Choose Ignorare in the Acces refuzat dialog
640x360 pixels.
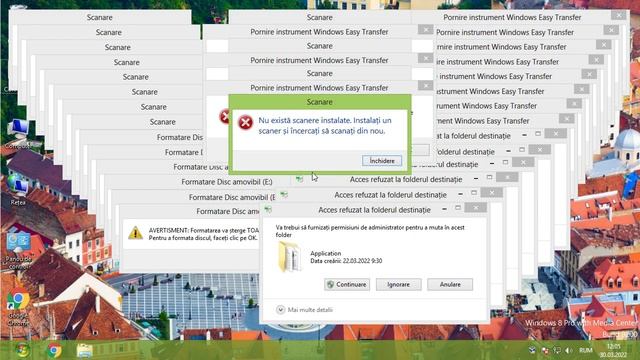(x=398, y=284)
